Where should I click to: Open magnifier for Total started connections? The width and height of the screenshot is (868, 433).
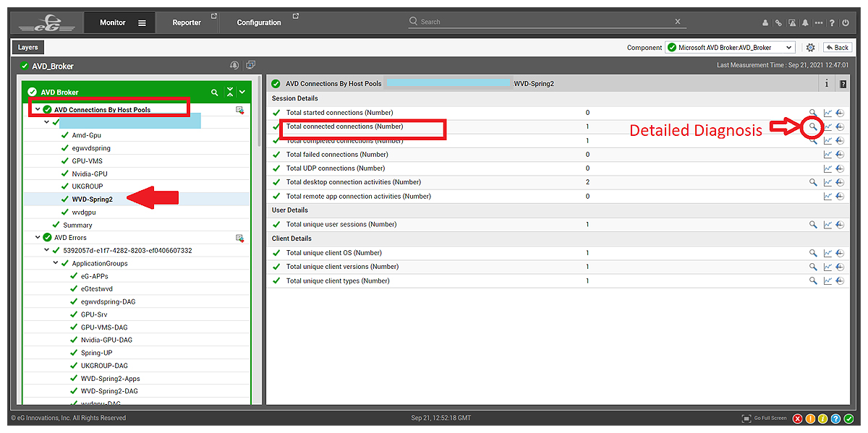click(x=813, y=113)
